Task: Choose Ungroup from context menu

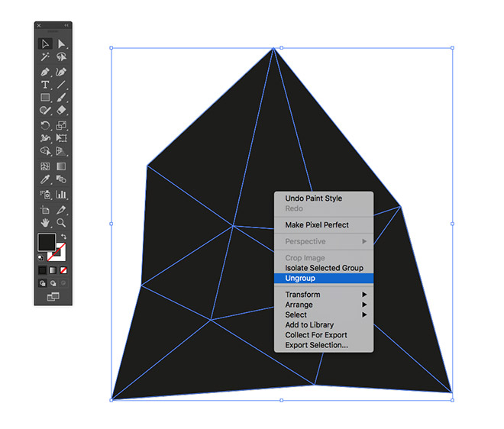Action: (324, 279)
